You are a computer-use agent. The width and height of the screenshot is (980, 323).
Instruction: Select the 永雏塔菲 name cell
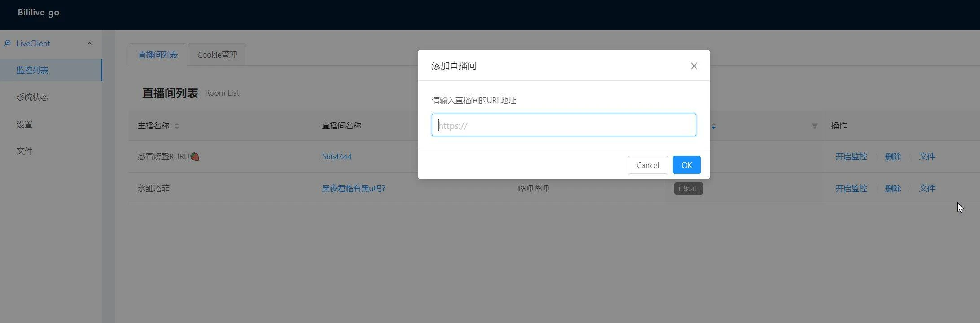point(153,189)
